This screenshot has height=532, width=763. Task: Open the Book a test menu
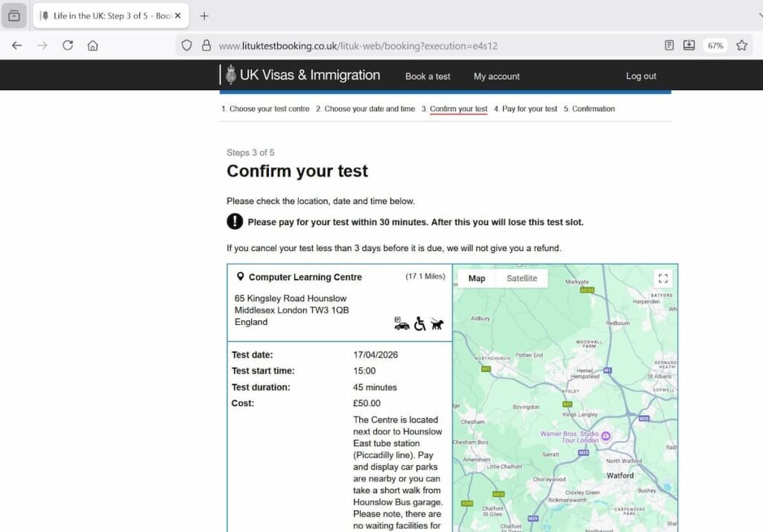[x=428, y=76]
